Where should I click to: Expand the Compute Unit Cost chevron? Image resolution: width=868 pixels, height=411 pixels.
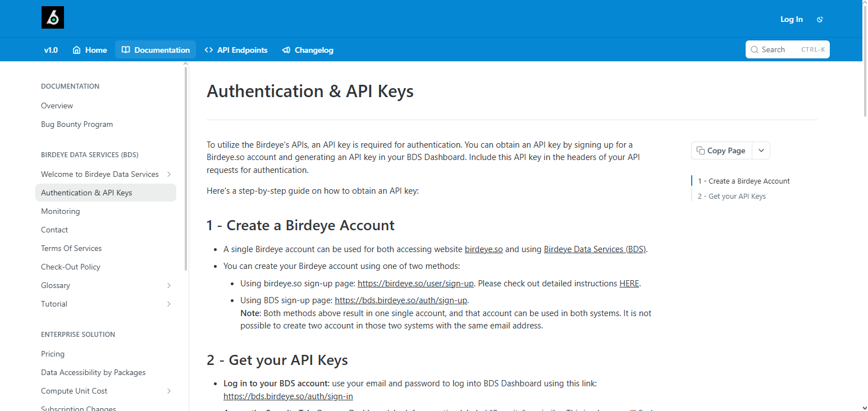[169, 391]
